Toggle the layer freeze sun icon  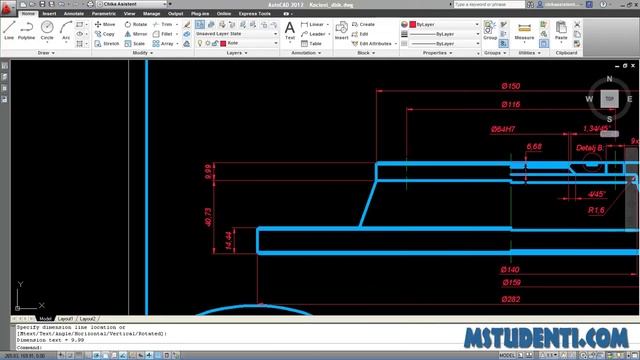(207, 43)
